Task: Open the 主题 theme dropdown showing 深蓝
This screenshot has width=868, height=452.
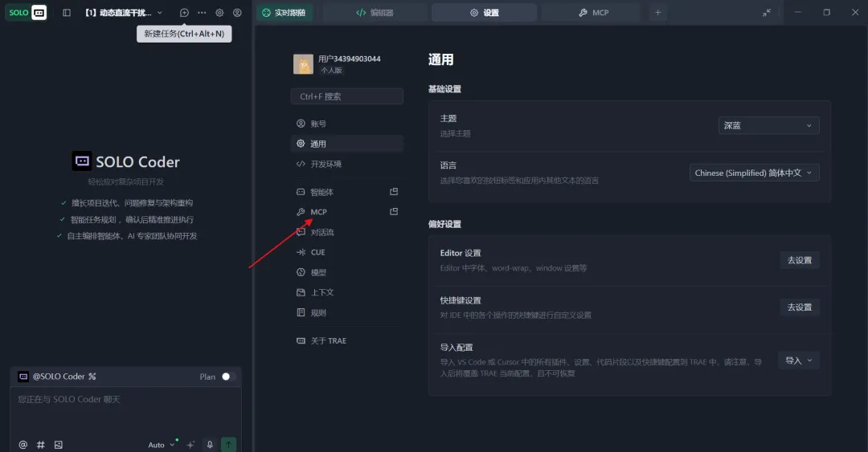Action: coord(769,125)
